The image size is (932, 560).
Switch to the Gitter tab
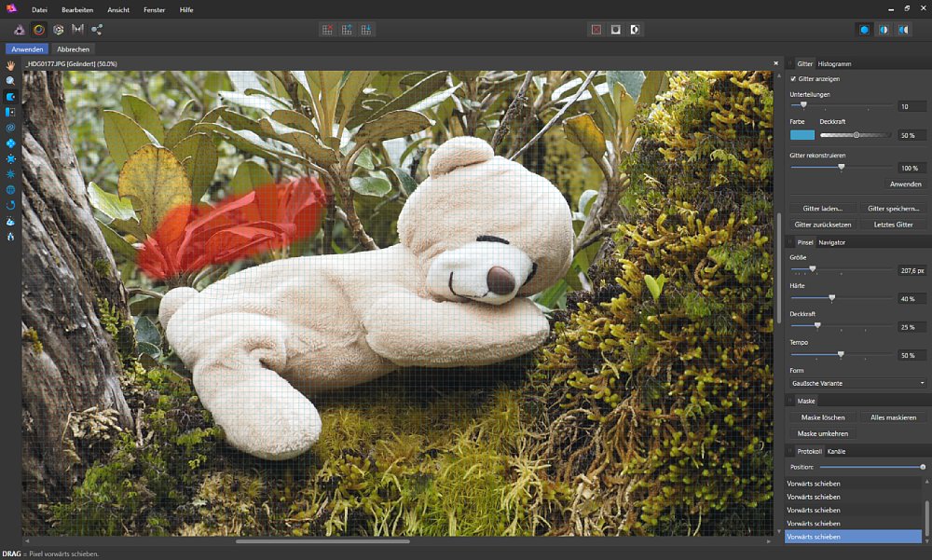[805, 63]
